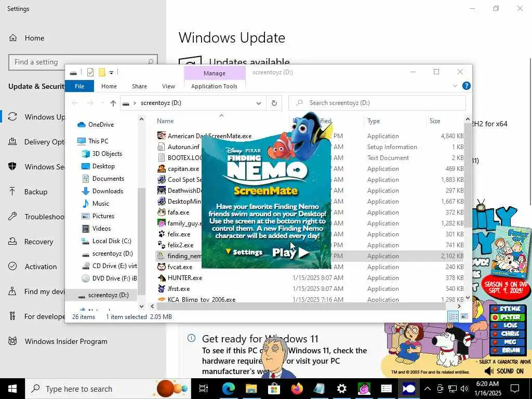
Task: Select the family_guy application icon
Action: click(162, 223)
